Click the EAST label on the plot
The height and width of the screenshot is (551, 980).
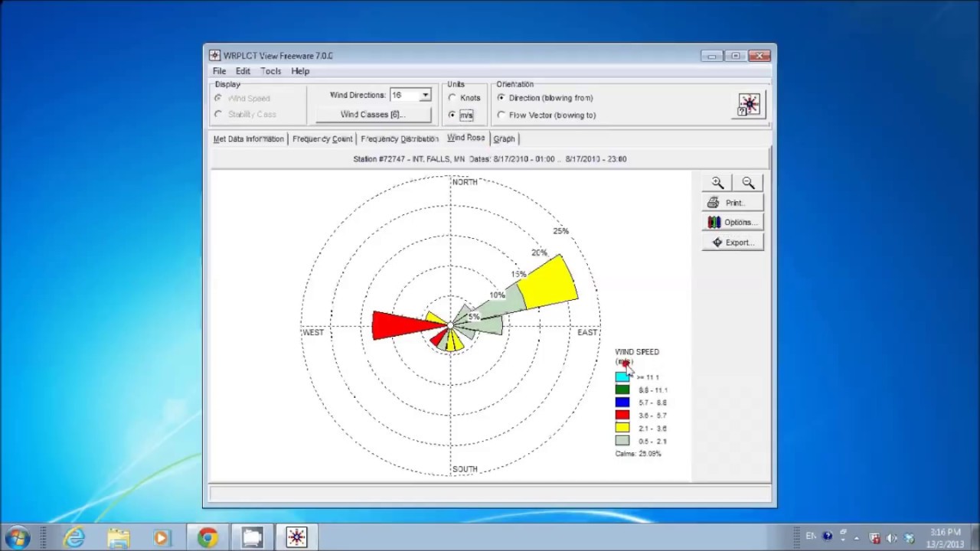(587, 333)
